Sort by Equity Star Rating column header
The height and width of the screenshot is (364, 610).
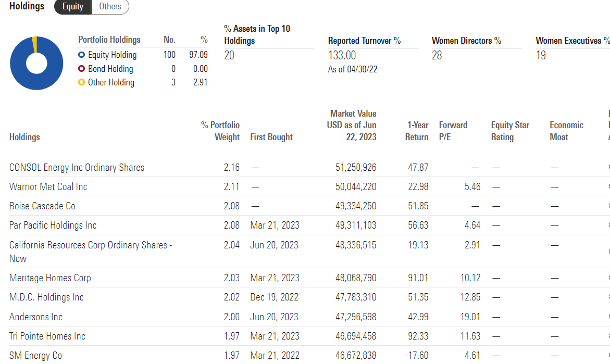coord(510,131)
